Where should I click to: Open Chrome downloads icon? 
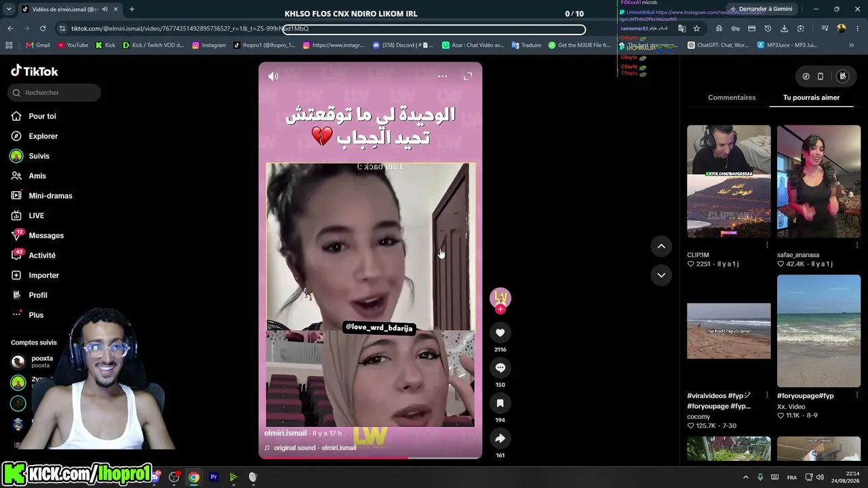pyautogui.click(x=785, y=28)
